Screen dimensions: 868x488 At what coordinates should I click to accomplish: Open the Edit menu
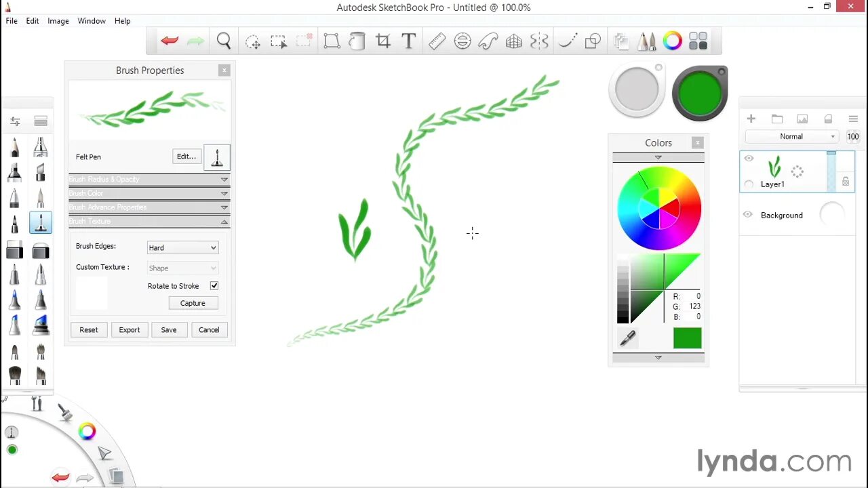click(33, 21)
